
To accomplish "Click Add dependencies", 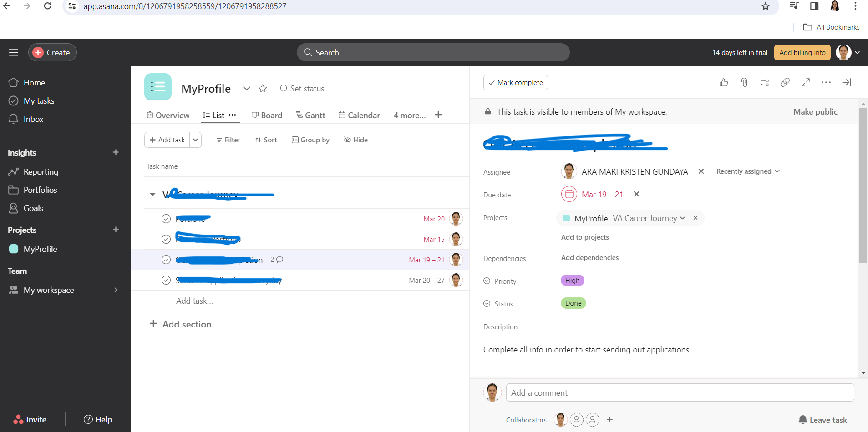I will point(590,258).
